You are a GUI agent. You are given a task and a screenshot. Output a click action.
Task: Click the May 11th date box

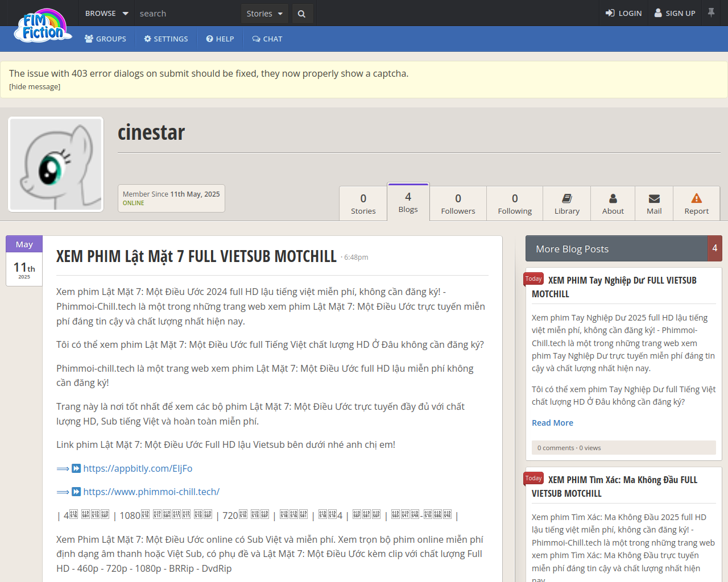pyautogui.click(x=24, y=261)
